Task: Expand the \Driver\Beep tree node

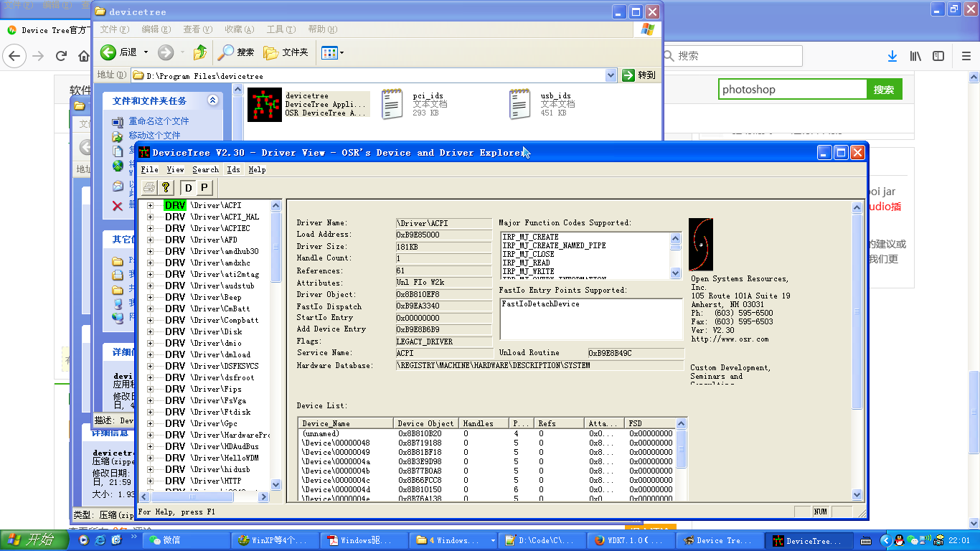Action: click(x=151, y=297)
